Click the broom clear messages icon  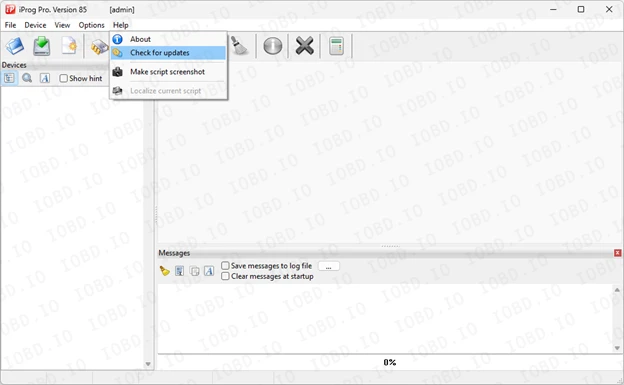[x=164, y=271]
